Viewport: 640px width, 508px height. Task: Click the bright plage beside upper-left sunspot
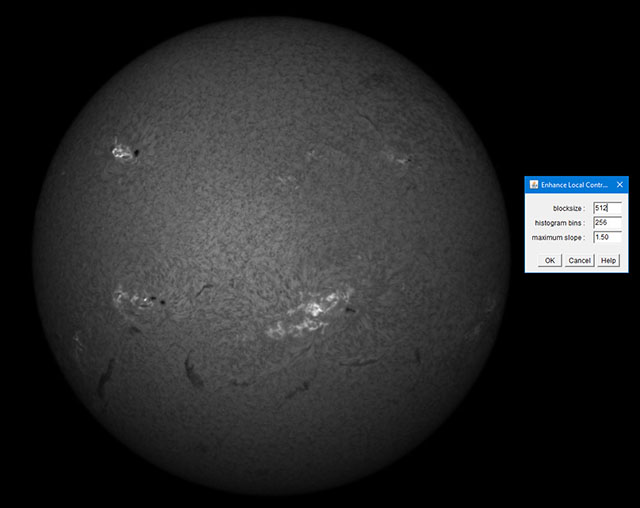(122, 152)
